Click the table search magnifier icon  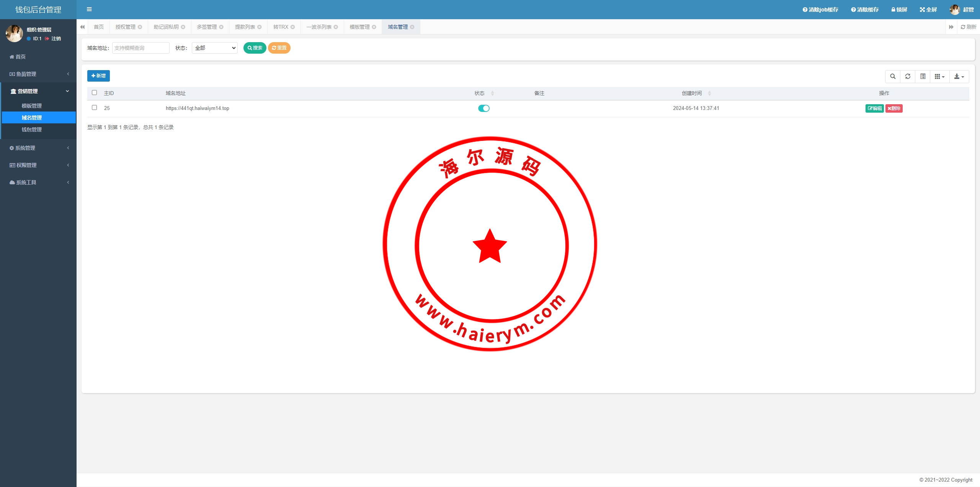click(893, 77)
